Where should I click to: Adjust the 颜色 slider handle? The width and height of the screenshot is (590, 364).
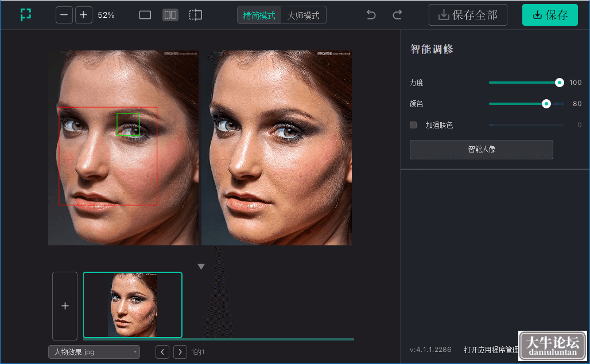tap(546, 104)
